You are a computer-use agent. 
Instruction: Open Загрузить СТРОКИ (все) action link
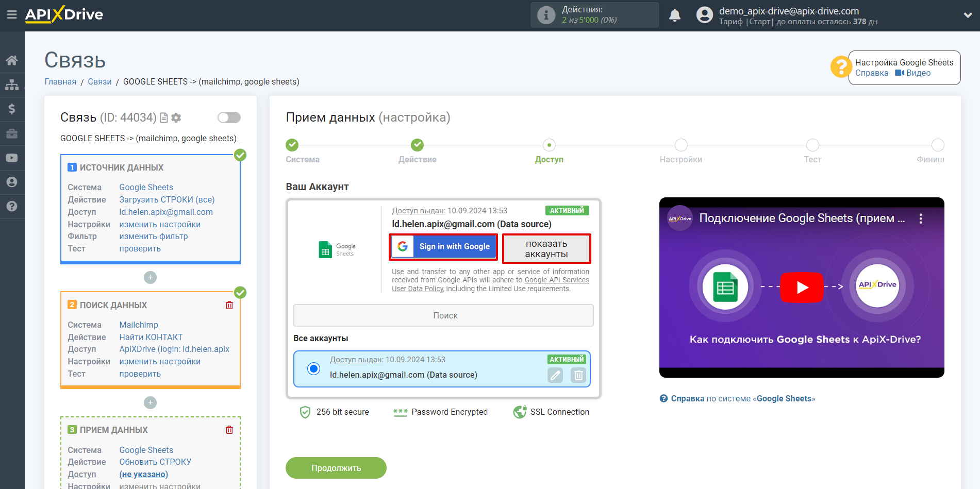pos(167,200)
